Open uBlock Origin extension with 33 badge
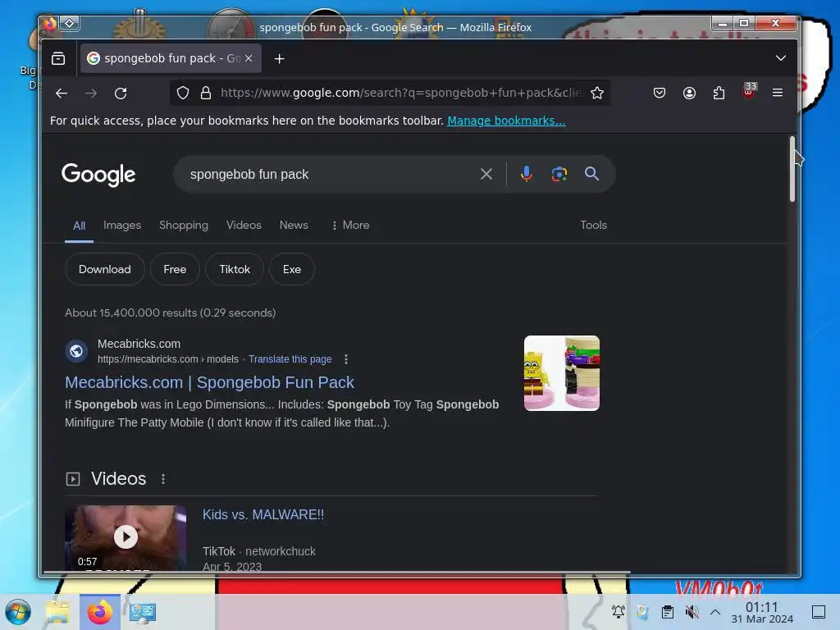Image resolution: width=840 pixels, height=630 pixels. pos(749,91)
